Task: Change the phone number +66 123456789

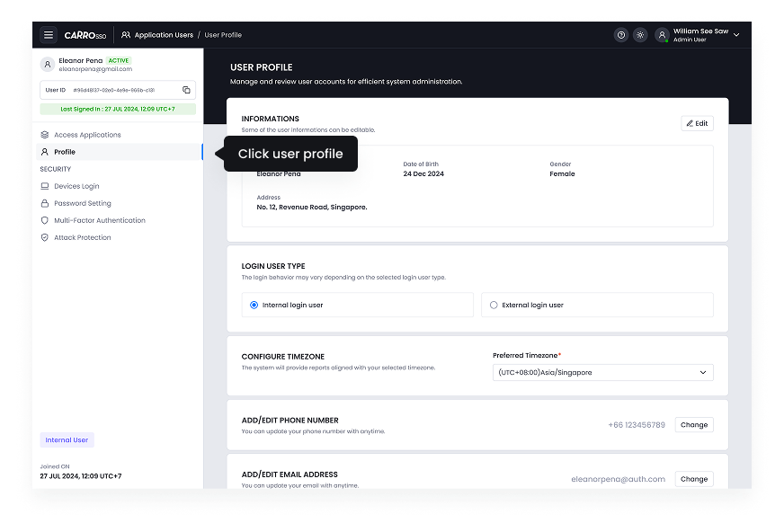Action: click(x=693, y=424)
